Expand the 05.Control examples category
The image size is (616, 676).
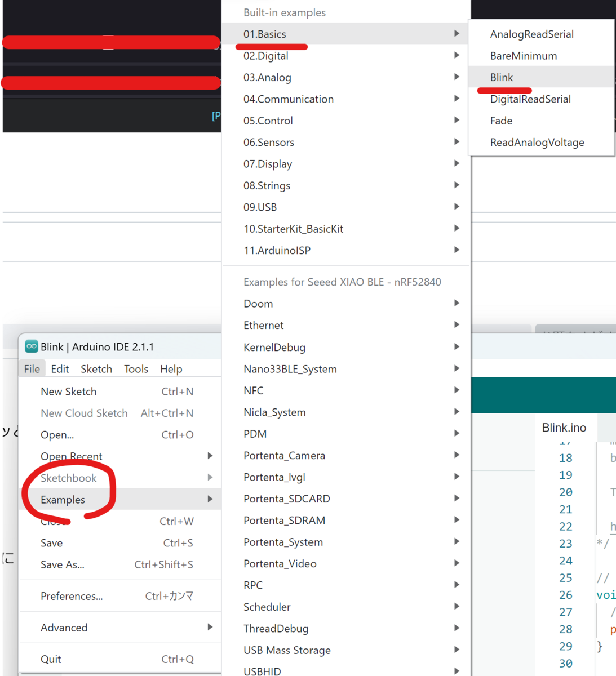pos(345,121)
